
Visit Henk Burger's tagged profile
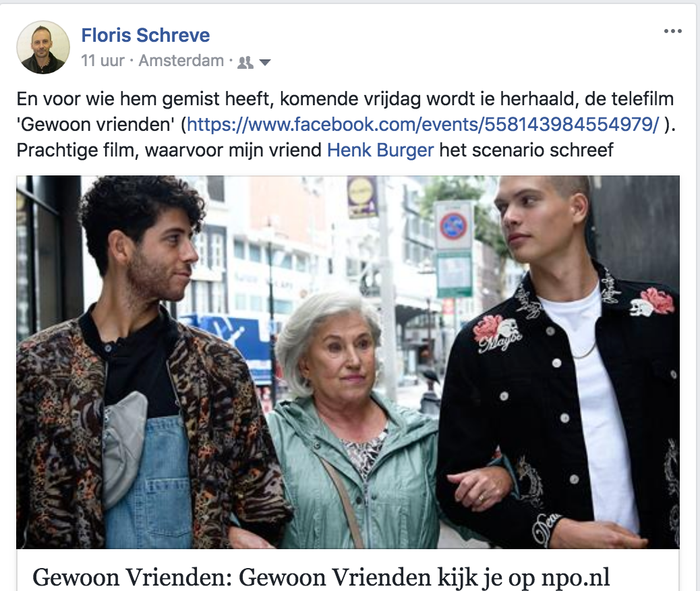[380, 150]
